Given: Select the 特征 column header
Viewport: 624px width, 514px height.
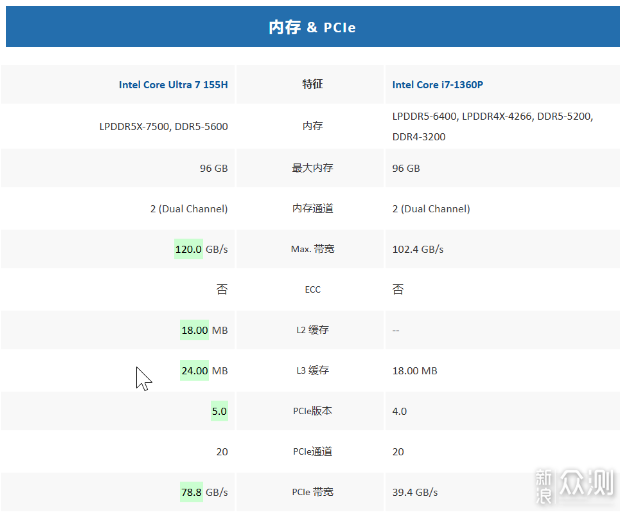Looking at the screenshot, I should tap(312, 84).
